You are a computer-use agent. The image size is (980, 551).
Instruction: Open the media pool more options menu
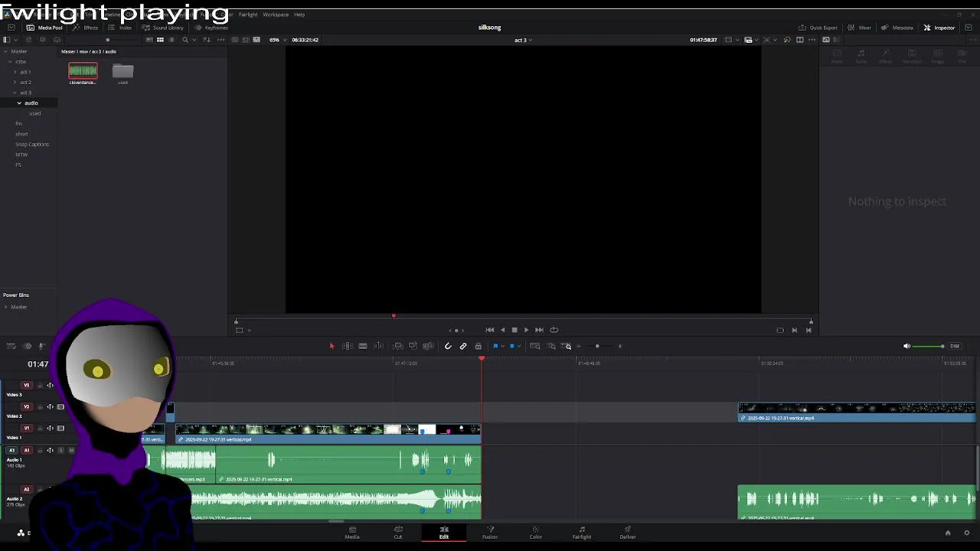tap(221, 40)
